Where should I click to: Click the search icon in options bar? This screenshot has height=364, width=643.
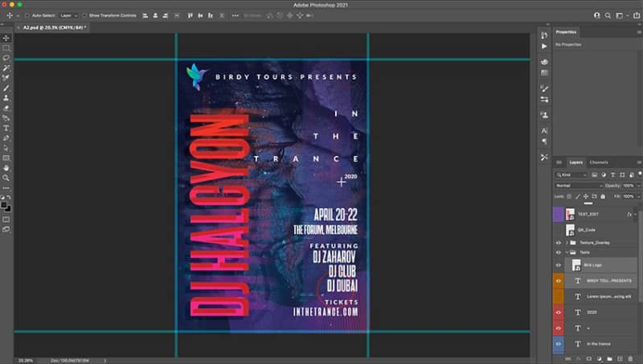pos(608,15)
